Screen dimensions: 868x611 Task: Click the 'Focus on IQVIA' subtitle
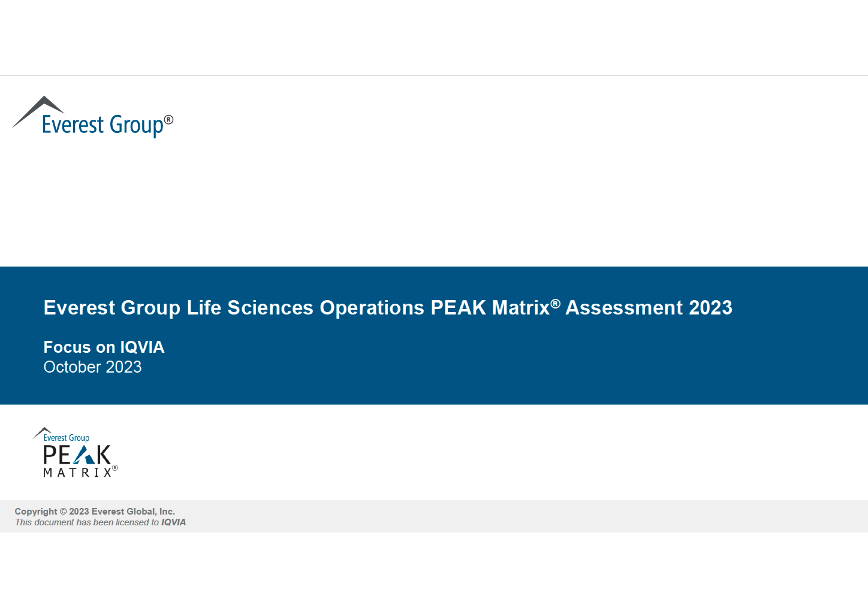click(104, 347)
